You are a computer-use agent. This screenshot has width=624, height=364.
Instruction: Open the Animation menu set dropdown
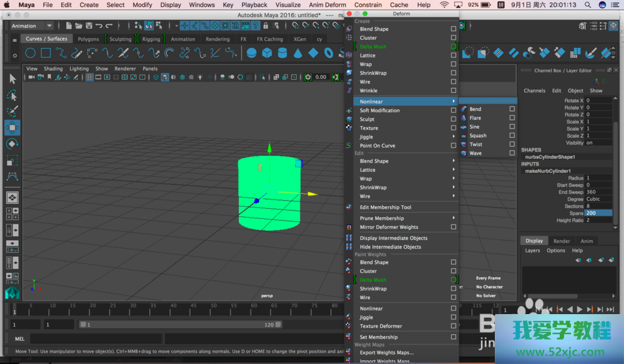[31, 26]
